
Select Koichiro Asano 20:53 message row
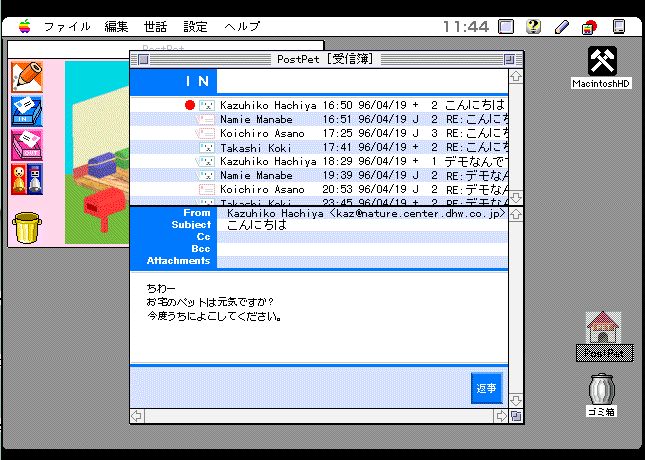[319, 189]
